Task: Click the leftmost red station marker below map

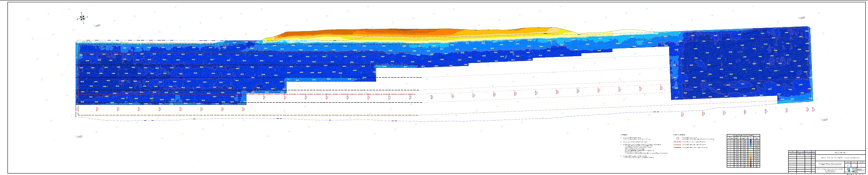Action: 76,109
